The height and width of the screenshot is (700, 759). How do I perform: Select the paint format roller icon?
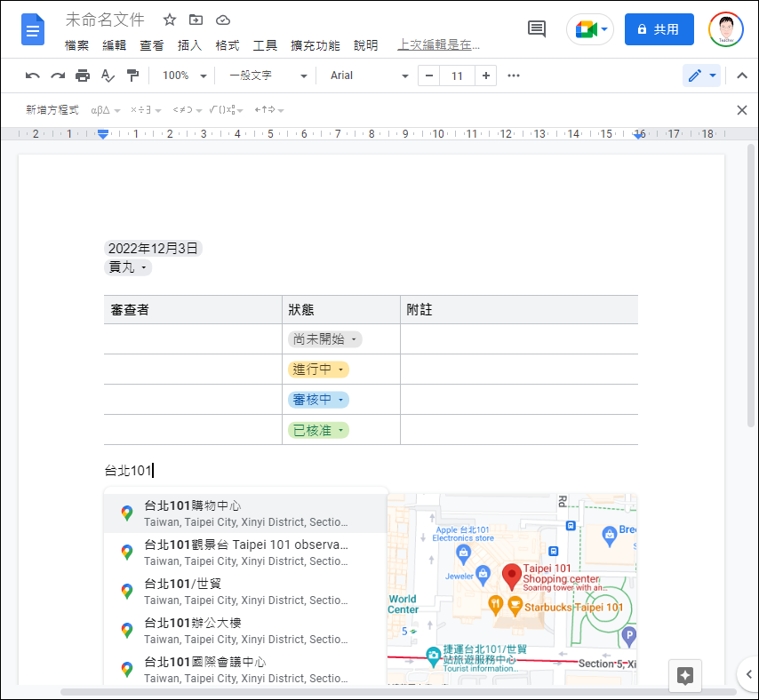click(132, 76)
